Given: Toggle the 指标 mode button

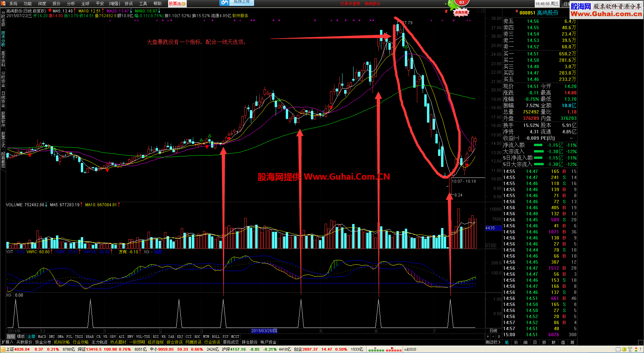Looking at the screenshot, I should pos(11,337).
